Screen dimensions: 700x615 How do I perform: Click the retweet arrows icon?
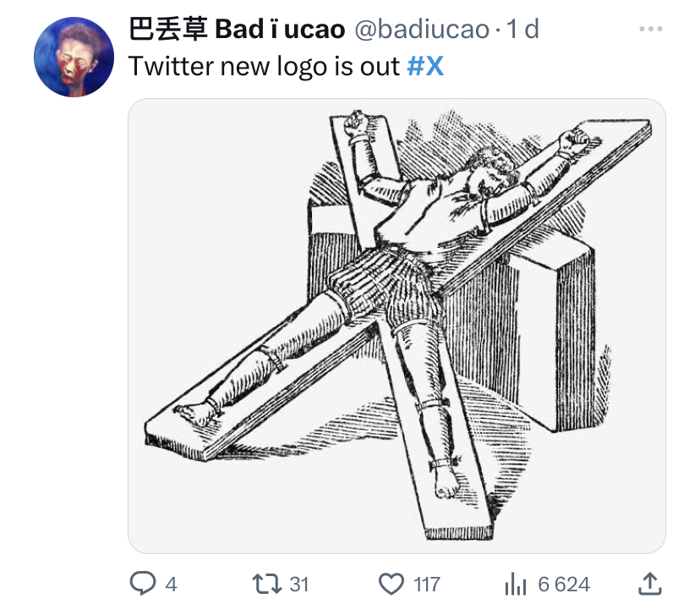[266, 584]
